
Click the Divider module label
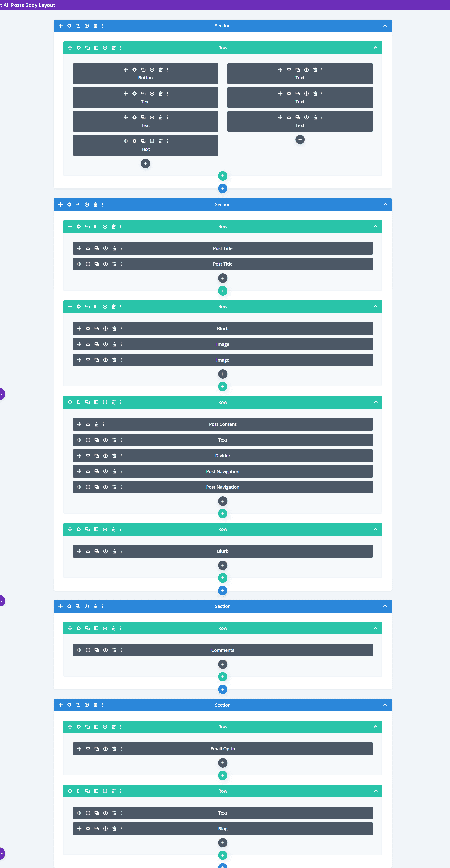tap(223, 456)
